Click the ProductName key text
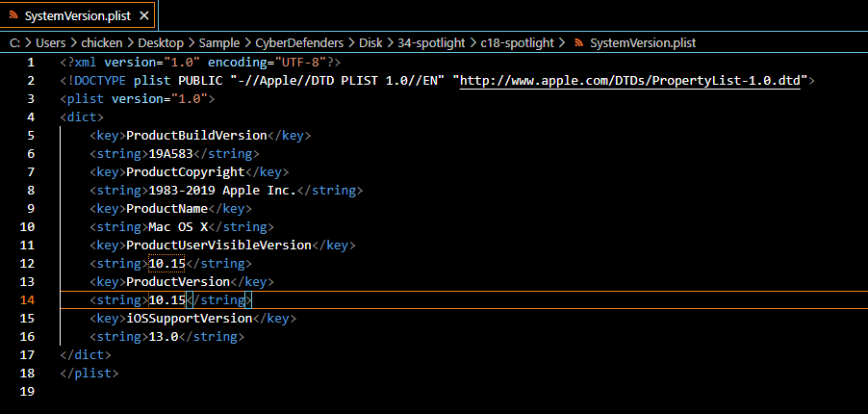Viewport: 868px width, 414px height. coord(166,209)
